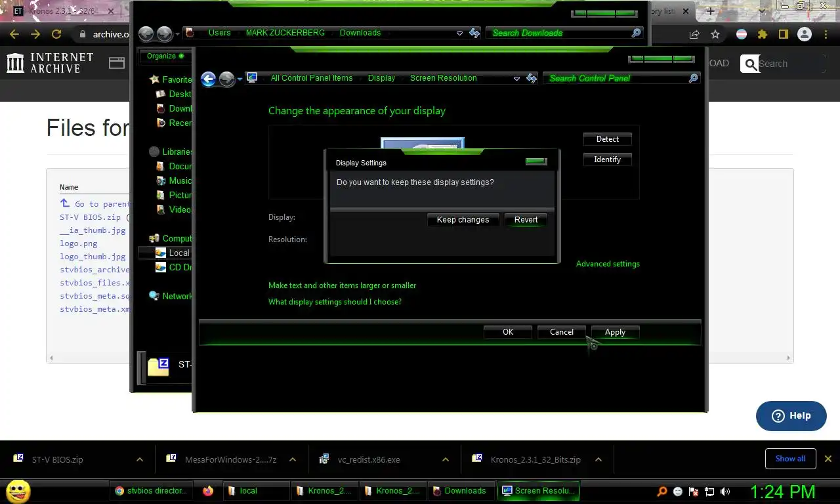
Task: Select Libraries in explorer navigation pane
Action: [171, 152]
